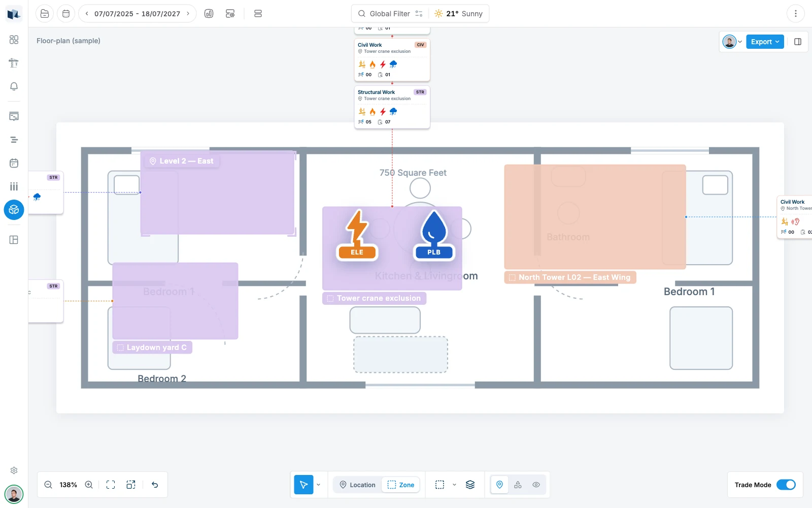Select the Laydown yard C zone label
Viewport: 812px width, 508px height.
point(152,347)
